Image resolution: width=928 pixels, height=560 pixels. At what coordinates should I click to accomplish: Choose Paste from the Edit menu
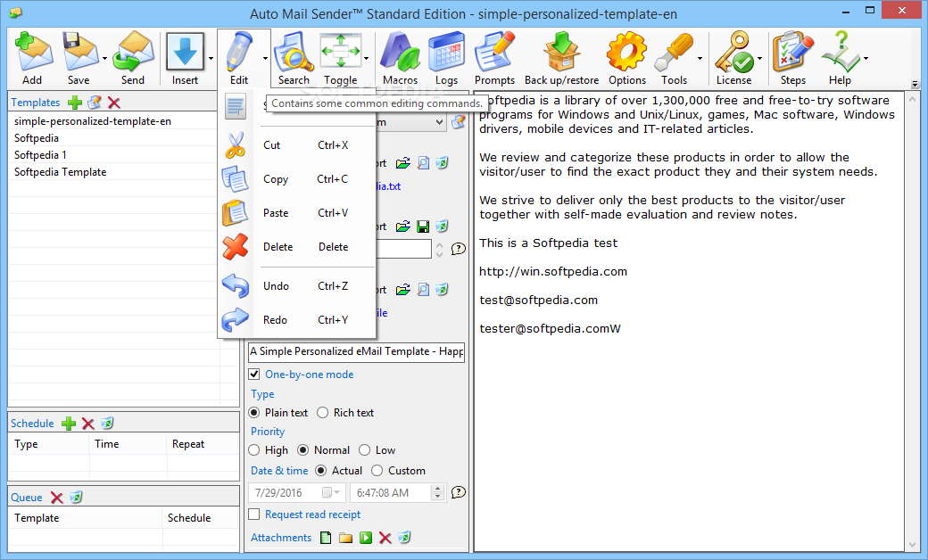pos(297,213)
